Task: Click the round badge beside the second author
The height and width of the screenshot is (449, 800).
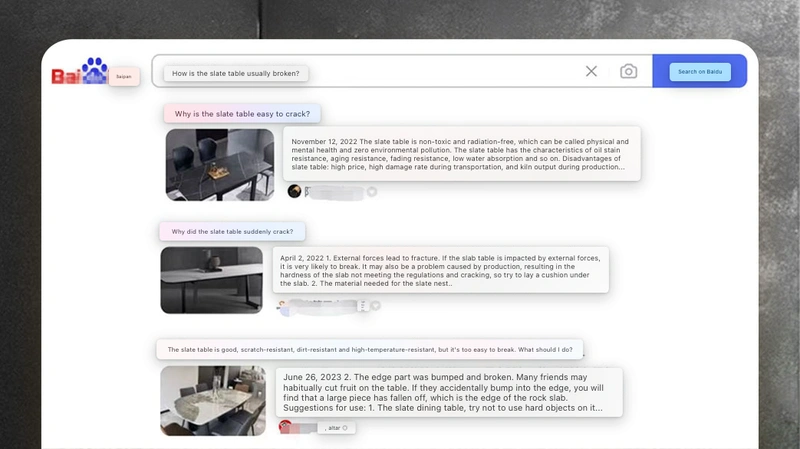Action: (x=375, y=306)
